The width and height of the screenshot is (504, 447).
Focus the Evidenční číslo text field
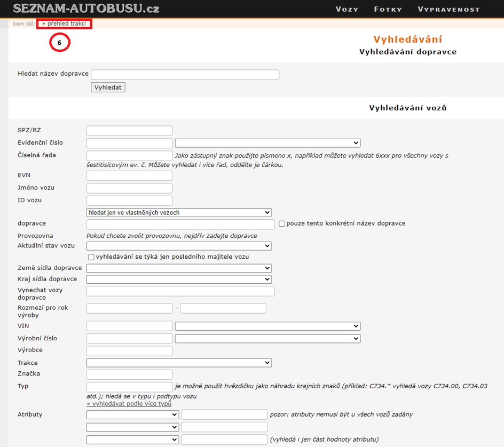[129, 143]
